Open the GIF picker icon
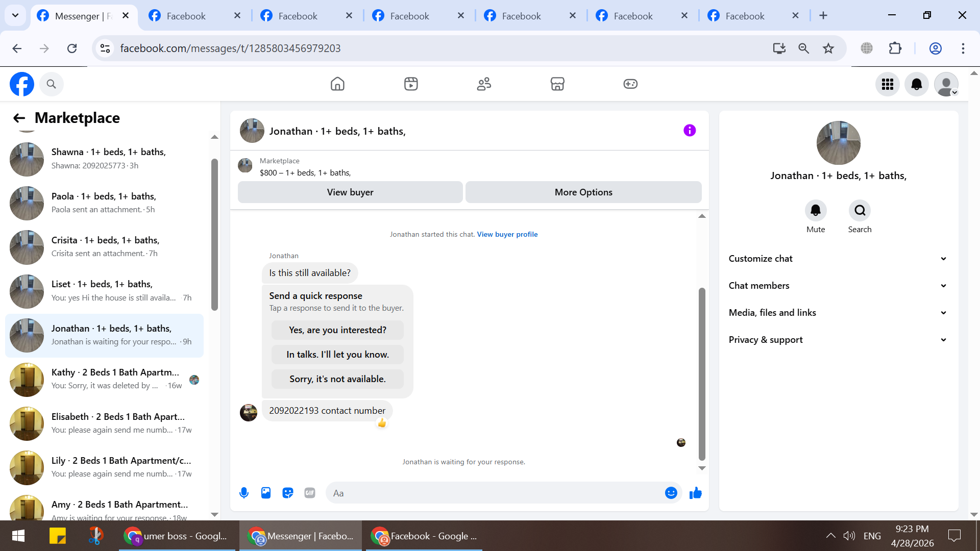 (310, 493)
